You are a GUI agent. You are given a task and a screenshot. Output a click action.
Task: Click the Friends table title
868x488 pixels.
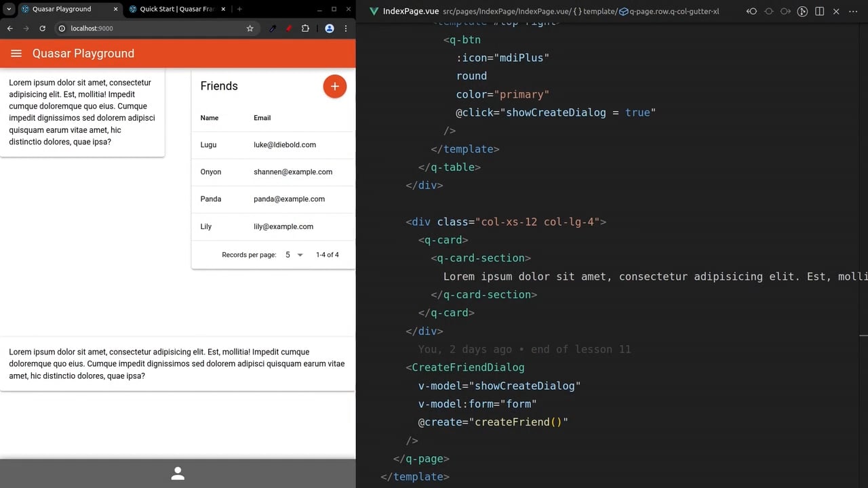pyautogui.click(x=219, y=86)
